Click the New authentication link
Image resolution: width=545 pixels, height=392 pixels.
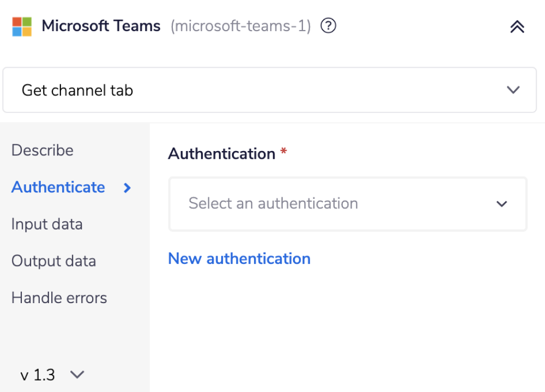pyautogui.click(x=239, y=258)
